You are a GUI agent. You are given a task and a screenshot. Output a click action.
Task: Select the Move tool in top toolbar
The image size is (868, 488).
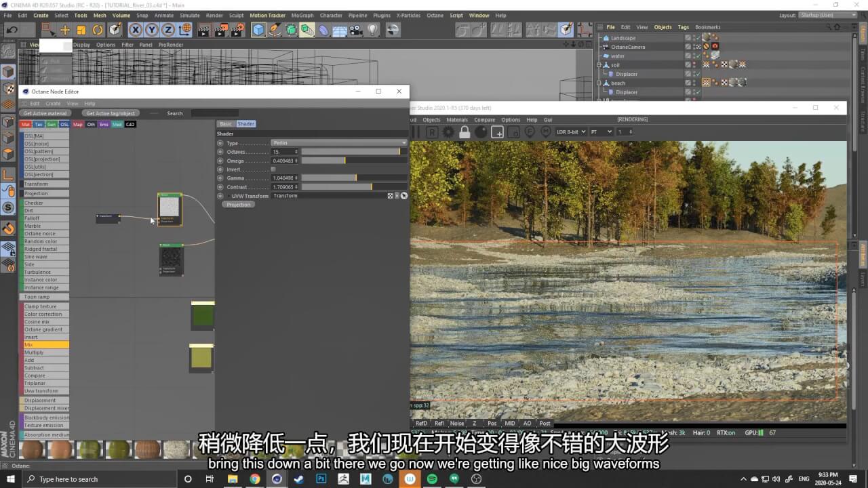pyautogui.click(x=65, y=30)
